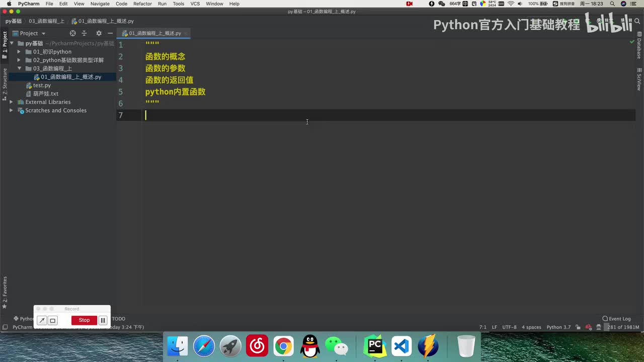
Task: Toggle the 2: Favorites side tab
Action: (x=5, y=293)
